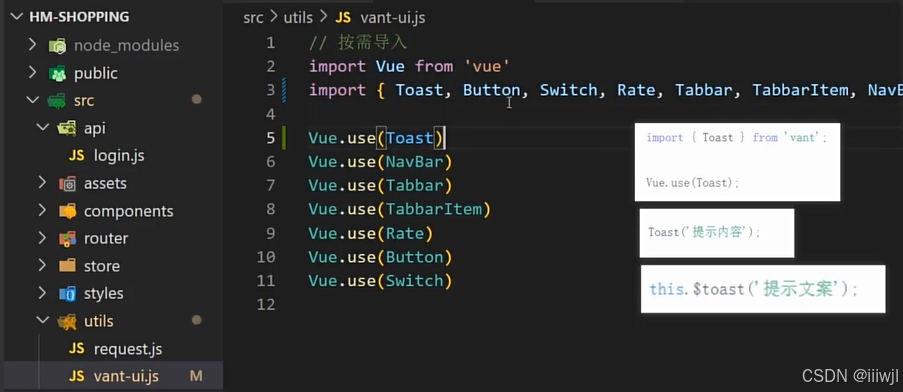Place cursor in Vue.use(Toast) on line 5

tap(376, 138)
